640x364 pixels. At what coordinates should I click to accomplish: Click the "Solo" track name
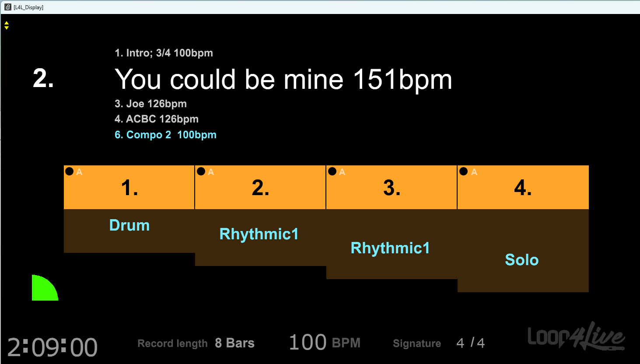pos(522,260)
